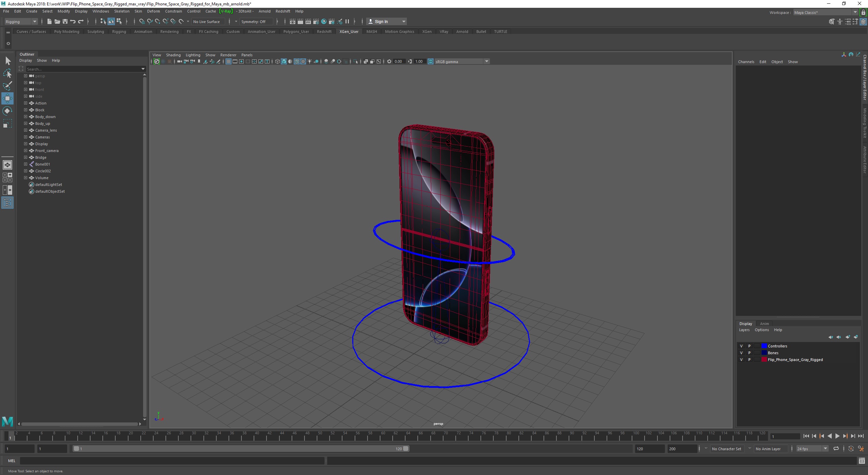Expand the Body_down group in Outliner
This screenshot has width=868, height=475.
tap(24, 116)
